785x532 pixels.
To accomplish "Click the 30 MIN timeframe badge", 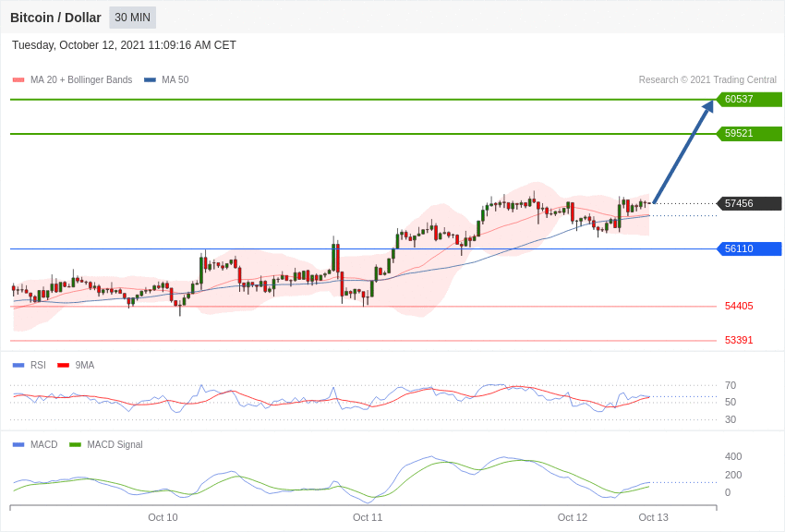I will click(x=133, y=18).
